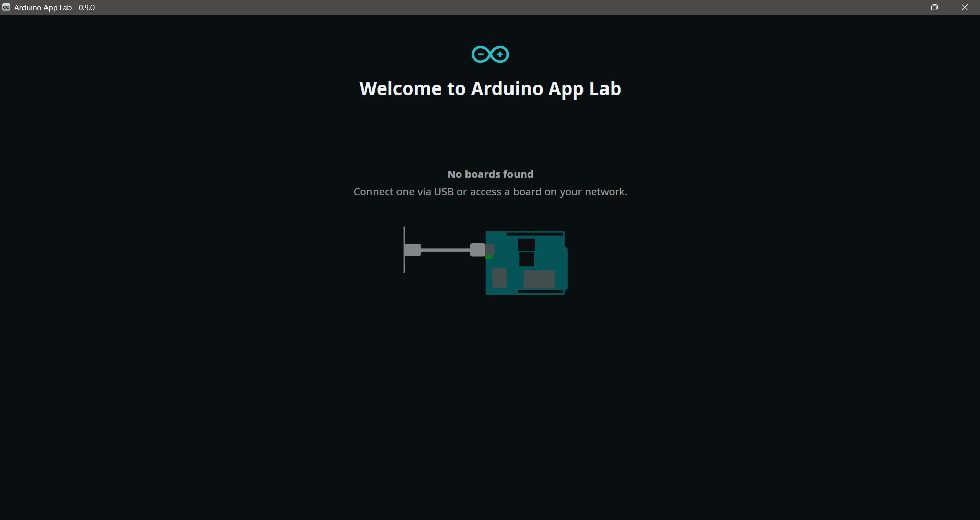Click the Arduino App Lab title bar icon
The height and width of the screenshot is (520, 980).
click(6, 7)
